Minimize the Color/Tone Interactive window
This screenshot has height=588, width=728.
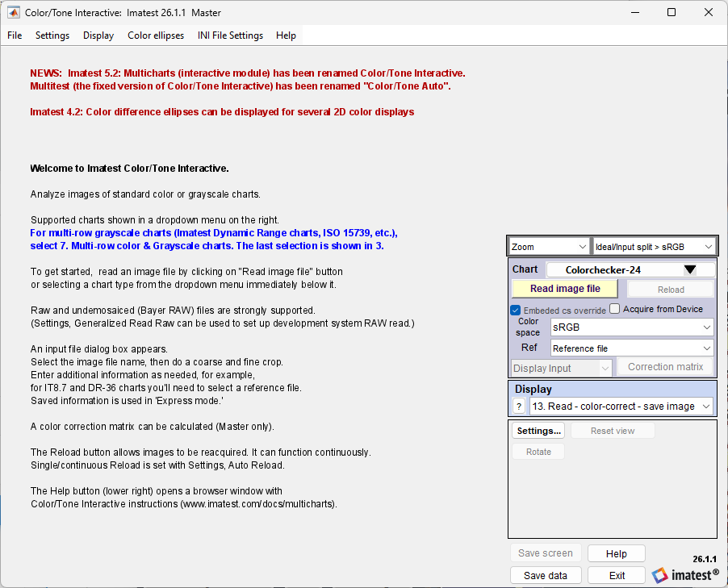tap(635, 13)
